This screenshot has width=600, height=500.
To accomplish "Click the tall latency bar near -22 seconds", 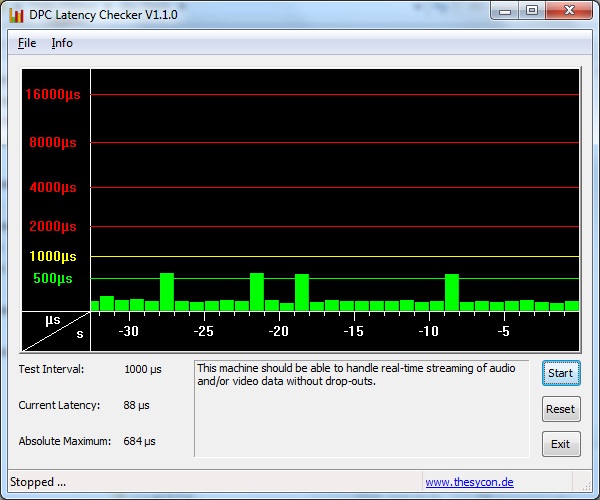I will 257,292.
